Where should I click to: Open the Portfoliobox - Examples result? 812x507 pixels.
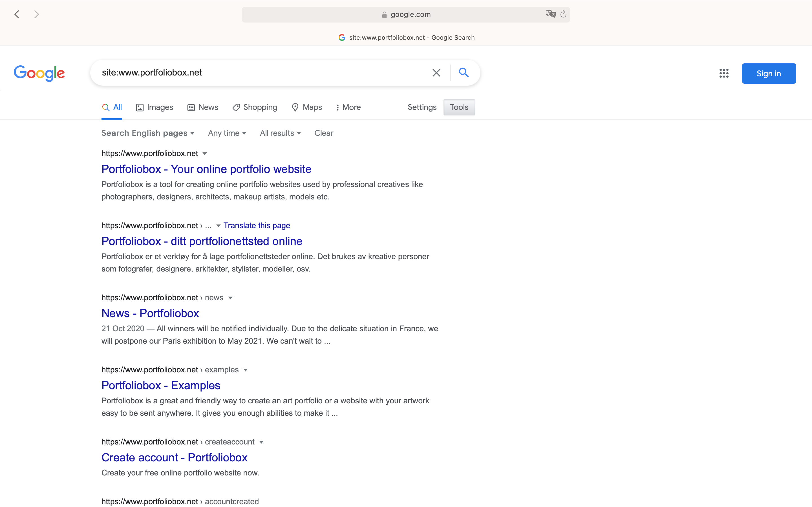point(161,385)
